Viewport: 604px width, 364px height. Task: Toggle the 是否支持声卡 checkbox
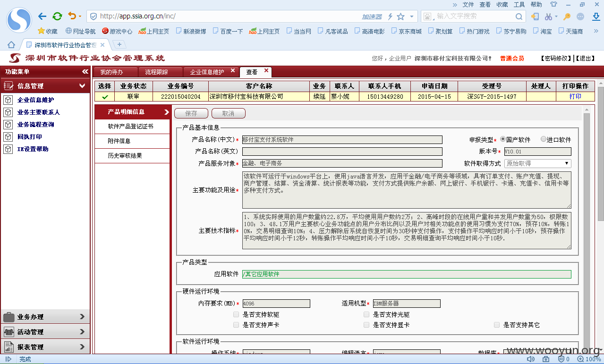(x=236, y=325)
